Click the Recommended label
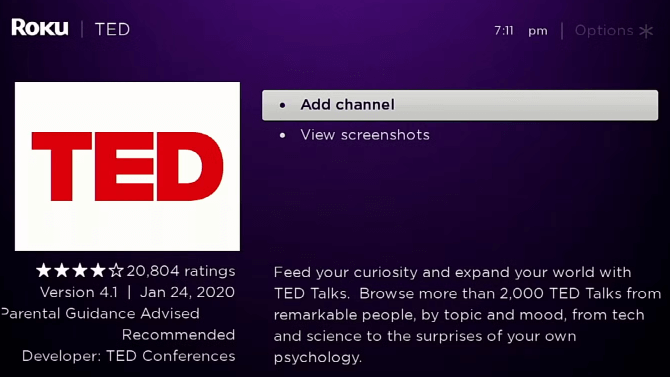The width and height of the screenshot is (670, 377). (x=178, y=335)
